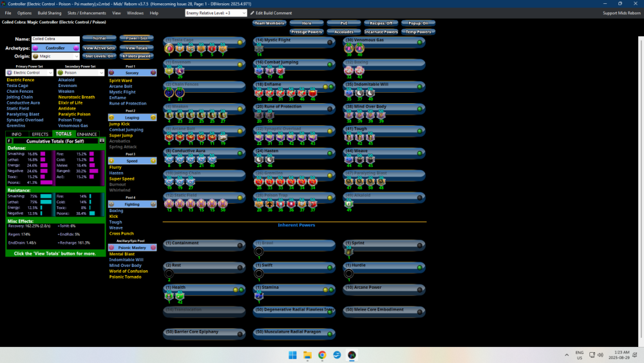Switch to the EFFECTS tab
The height and width of the screenshot is (363, 644).
(40, 134)
